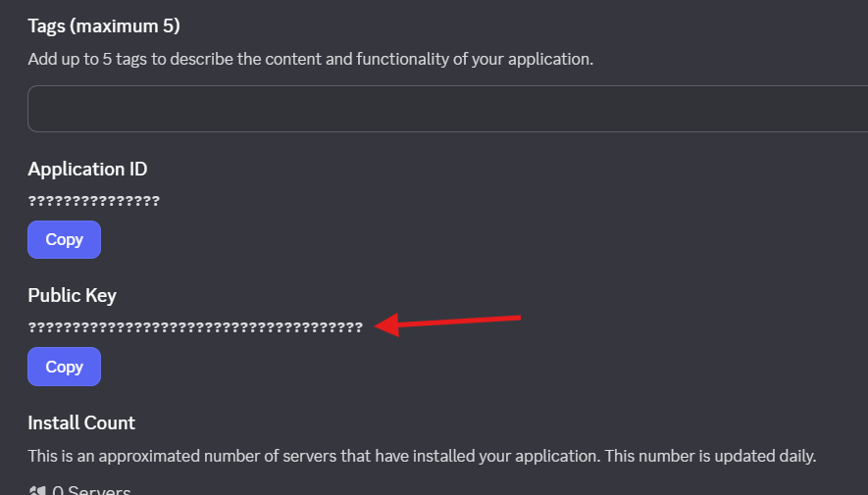
Task: Copy the Application ID
Action: (64, 239)
